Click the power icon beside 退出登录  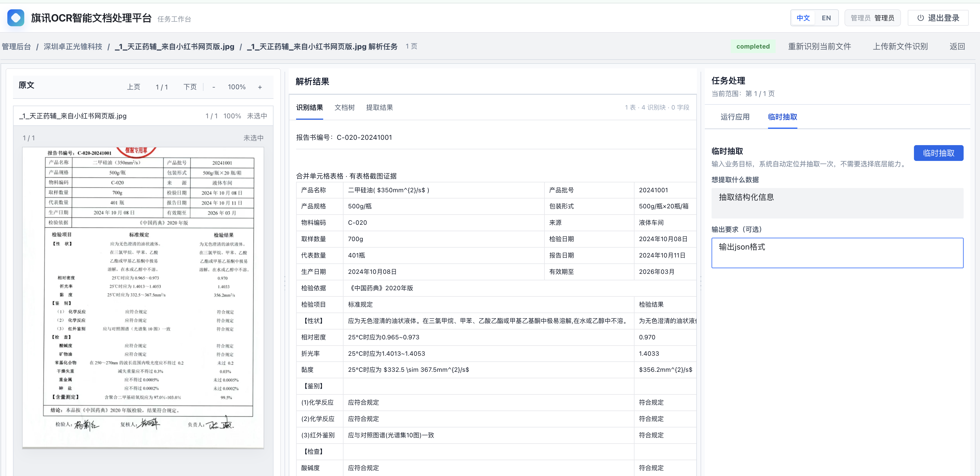click(920, 18)
